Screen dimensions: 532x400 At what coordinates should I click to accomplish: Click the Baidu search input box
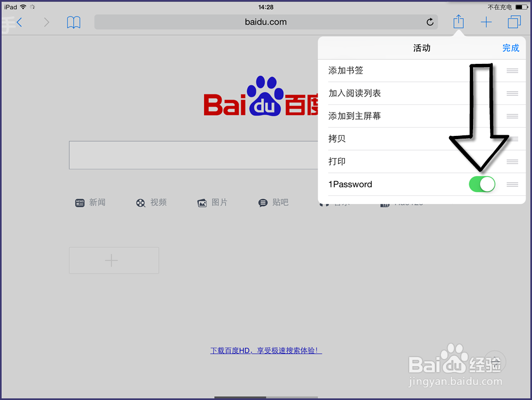[193, 155]
